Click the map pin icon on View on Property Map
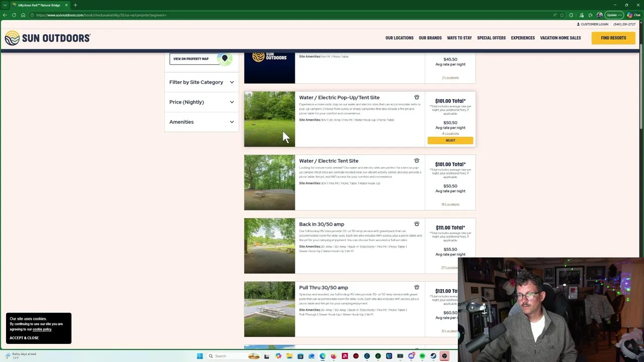Viewport: 644px width, 362px height. pyautogui.click(x=225, y=58)
